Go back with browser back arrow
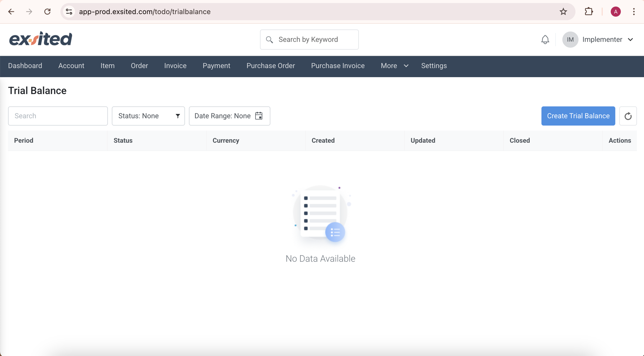The width and height of the screenshot is (644, 356). 11,12
